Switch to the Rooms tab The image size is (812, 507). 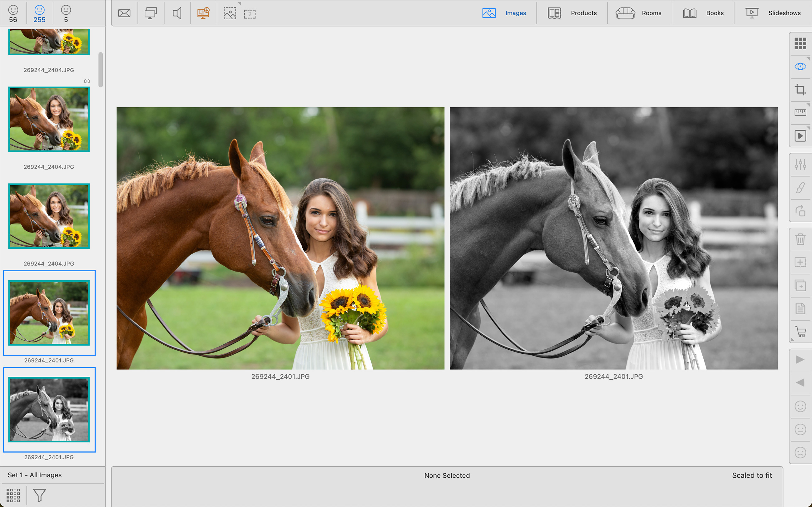click(639, 13)
